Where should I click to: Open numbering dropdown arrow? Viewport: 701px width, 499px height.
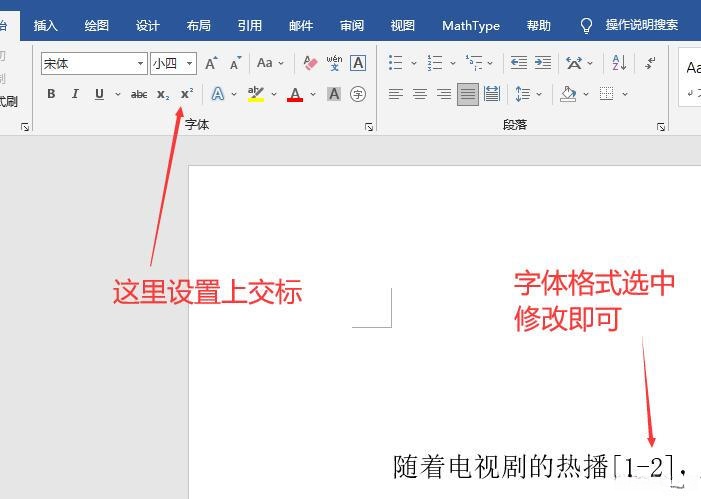pyautogui.click(x=452, y=63)
